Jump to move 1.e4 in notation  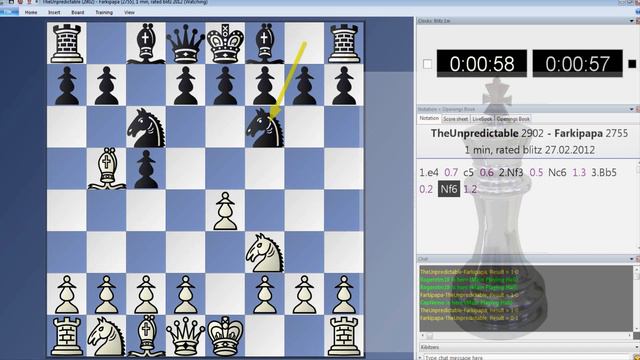[x=429, y=173]
